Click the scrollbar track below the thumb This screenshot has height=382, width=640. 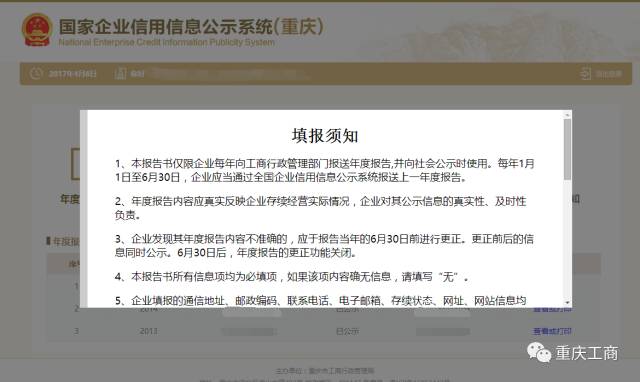pyautogui.click(x=567, y=239)
